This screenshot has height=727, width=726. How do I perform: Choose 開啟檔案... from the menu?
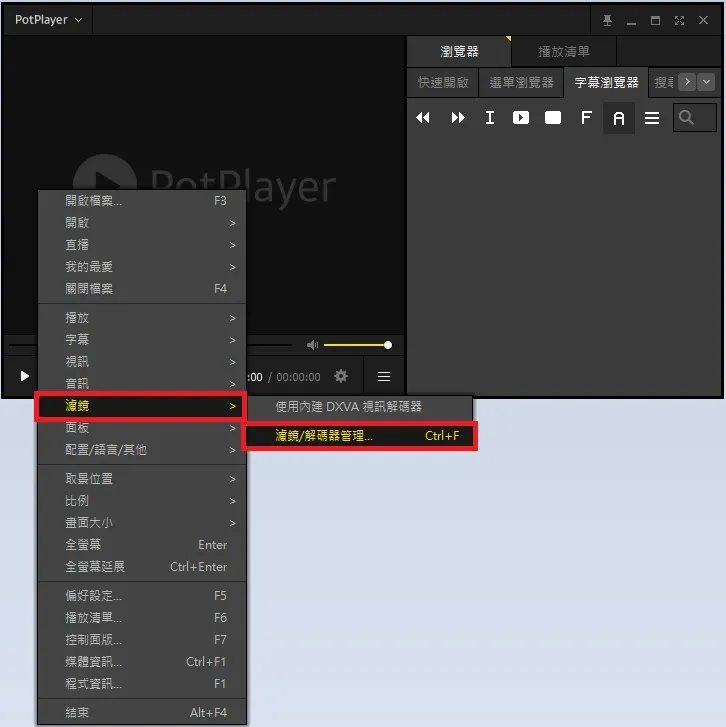pos(142,201)
